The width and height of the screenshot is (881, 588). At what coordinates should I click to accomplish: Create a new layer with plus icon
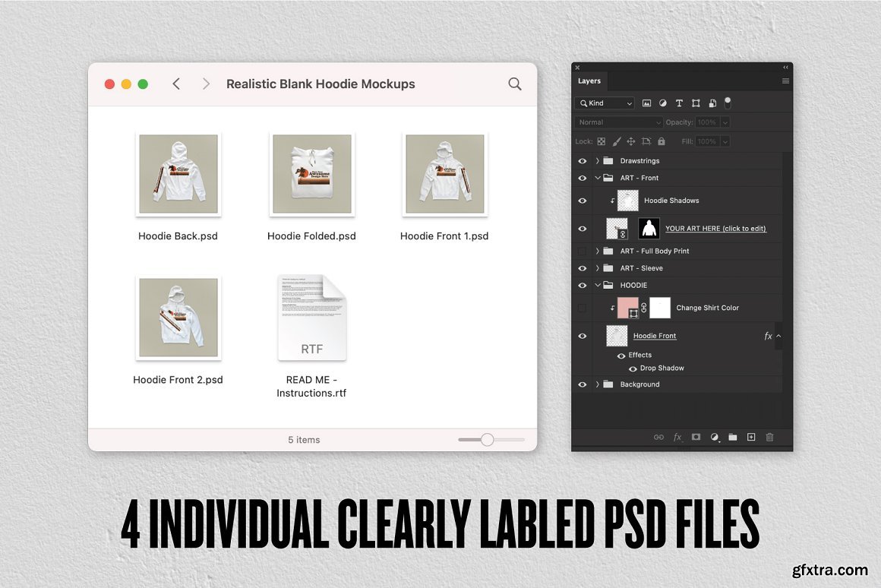pyautogui.click(x=751, y=437)
